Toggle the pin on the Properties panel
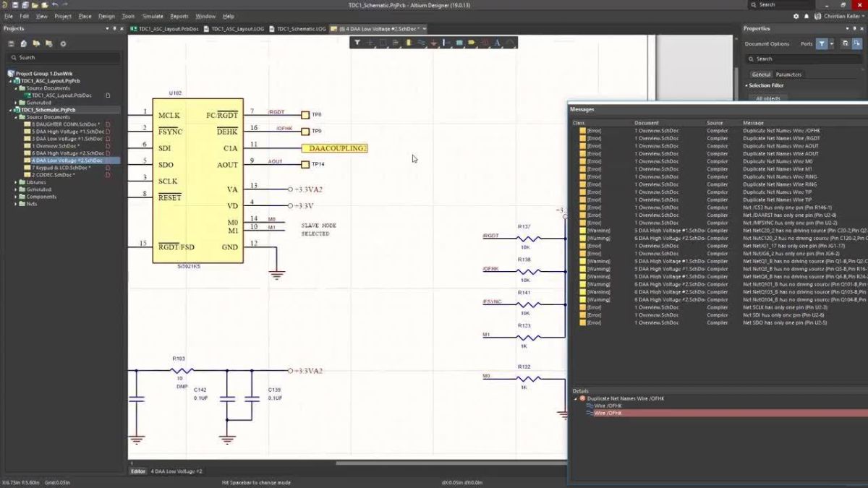 pyautogui.click(x=854, y=28)
